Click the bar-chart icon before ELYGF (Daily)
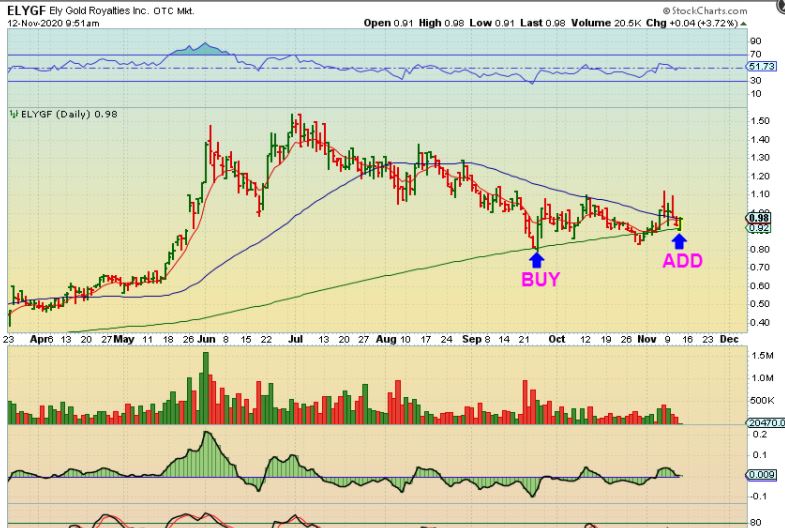785x528 pixels. tap(14, 114)
